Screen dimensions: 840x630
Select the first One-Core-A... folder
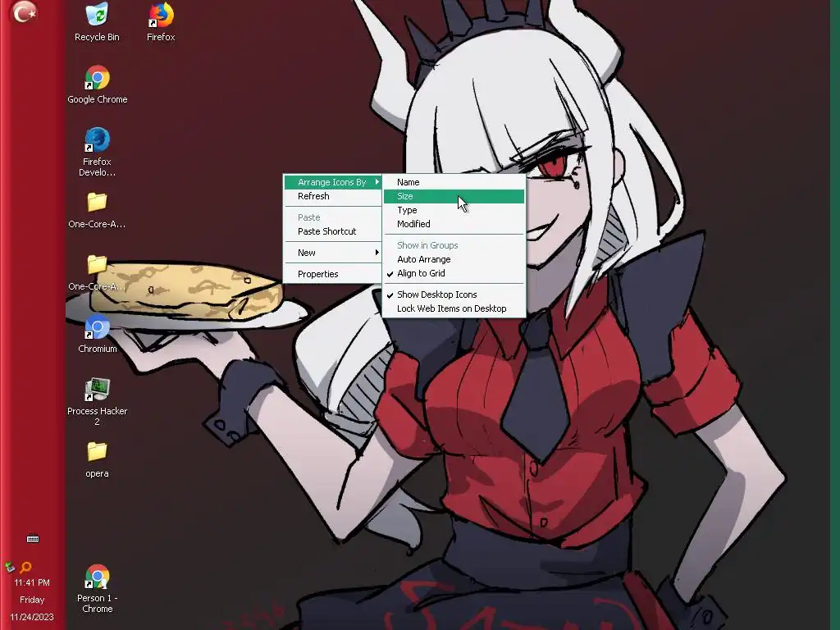click(x=97, y=210)
